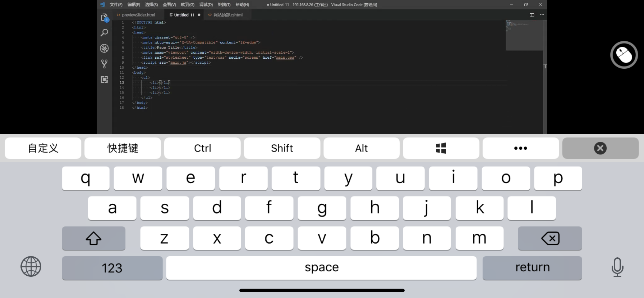The image size is (644, 298).
Task: Switch keyboard to 123 numbers layout
Action: [112, 268]
